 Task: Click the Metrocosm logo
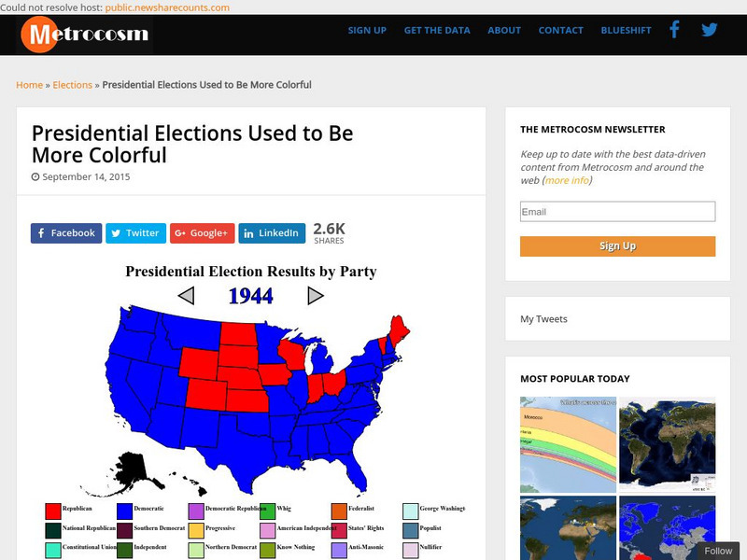84,35
